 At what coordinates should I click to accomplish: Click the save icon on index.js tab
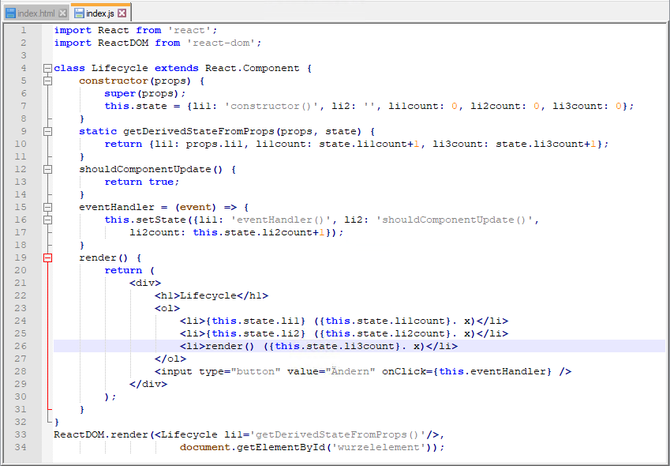click(x=79, y=13)
